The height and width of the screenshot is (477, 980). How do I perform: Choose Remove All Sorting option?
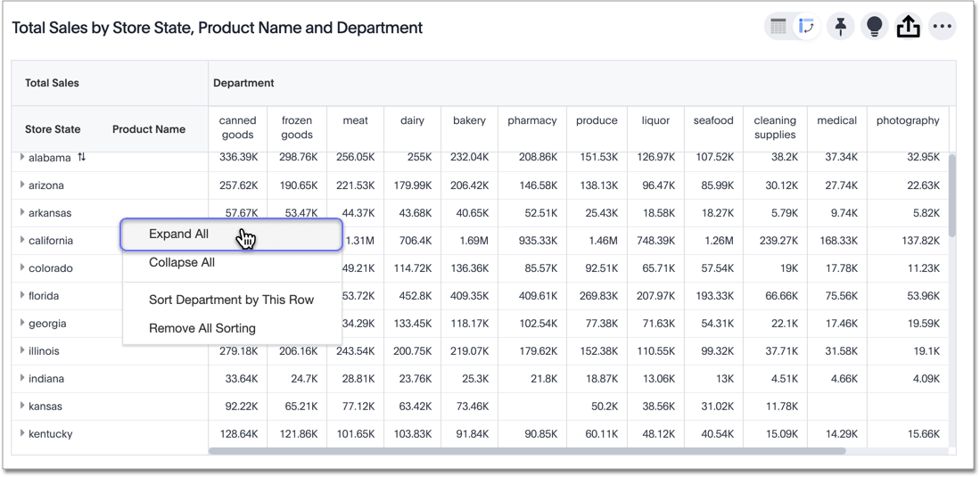tap(202, 329)
